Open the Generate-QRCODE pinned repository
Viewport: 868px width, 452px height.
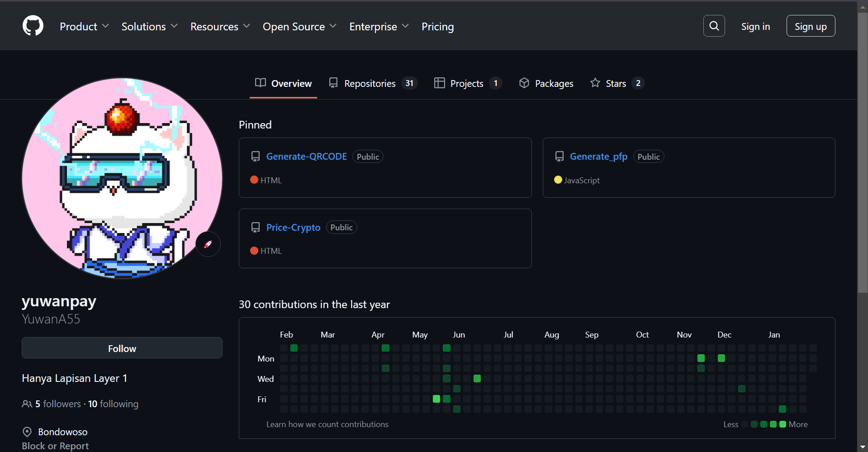pos(306,156)
